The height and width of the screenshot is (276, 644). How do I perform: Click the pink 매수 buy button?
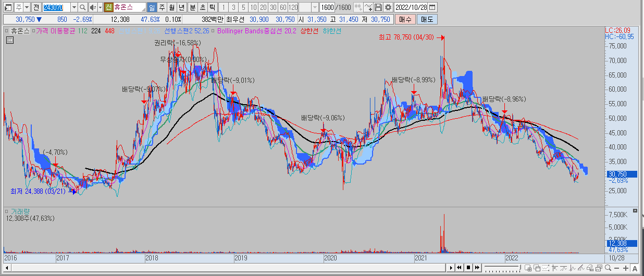pos(404,19)
